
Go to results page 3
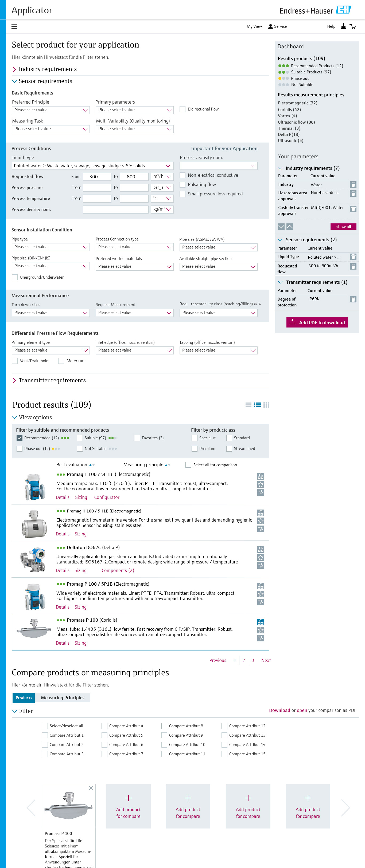coord(252,660)
